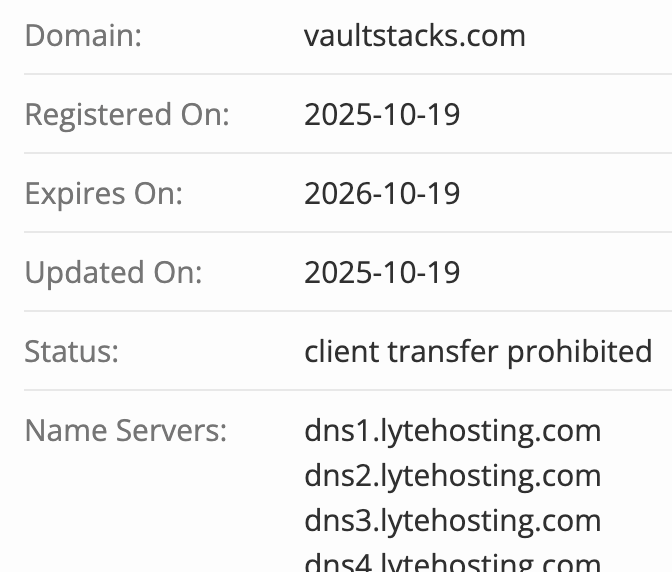Click name server dns2.lytehosting.com
Viewport: 672px width, 572px height.
click(x=452, y=476)
